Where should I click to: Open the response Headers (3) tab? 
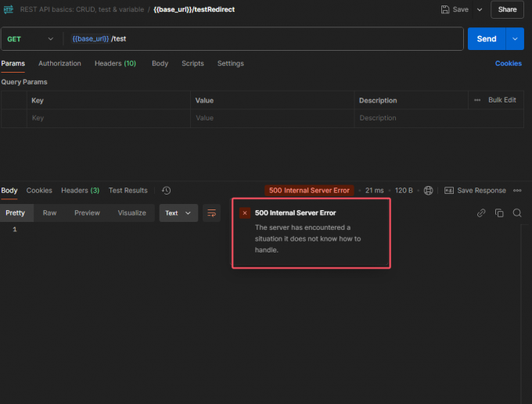point(80,191)
